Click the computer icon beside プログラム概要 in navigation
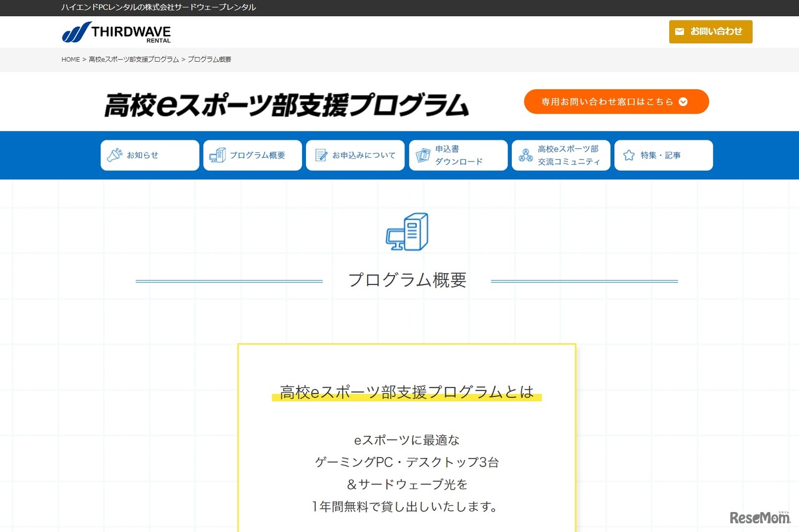 pos(217,155)
